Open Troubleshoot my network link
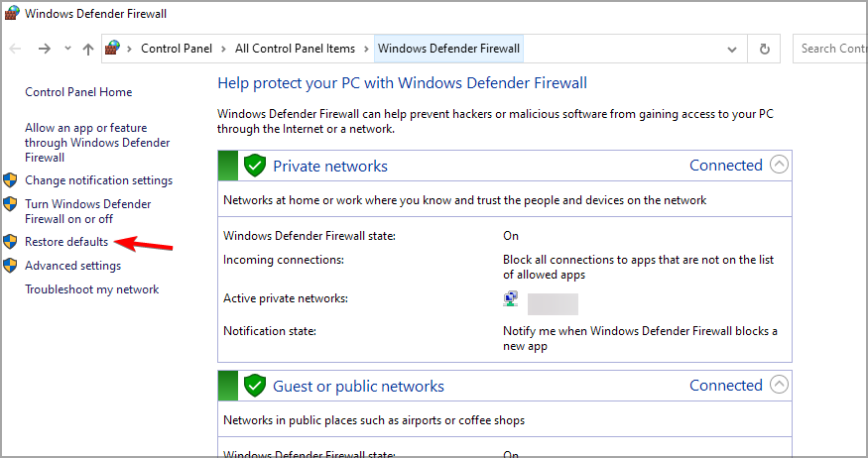The height and width of the screenshot is (458, 868). pyautogui.click(x=92, y=289)
